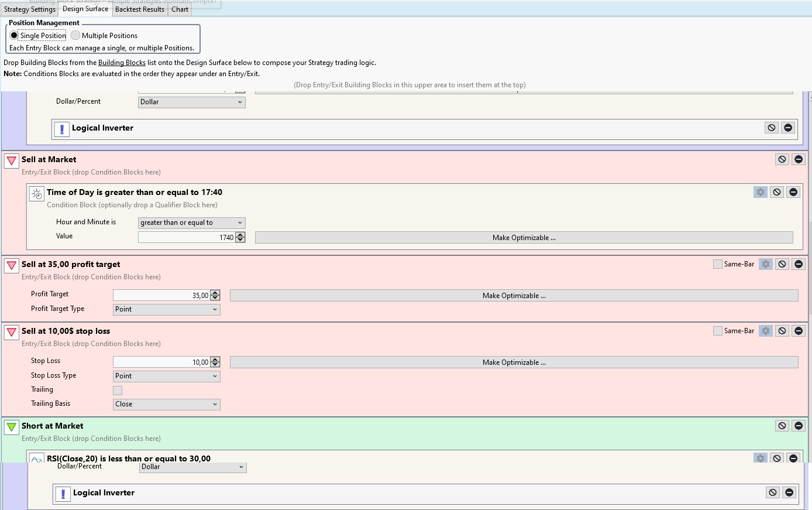
Task: Open the Building Blocks link
Action: pos(122,63)
